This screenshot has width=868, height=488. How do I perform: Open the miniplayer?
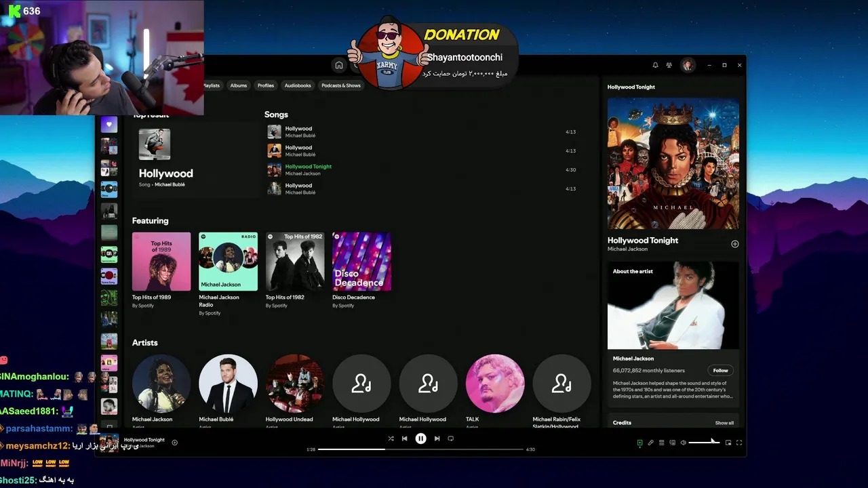click(728, 443)
